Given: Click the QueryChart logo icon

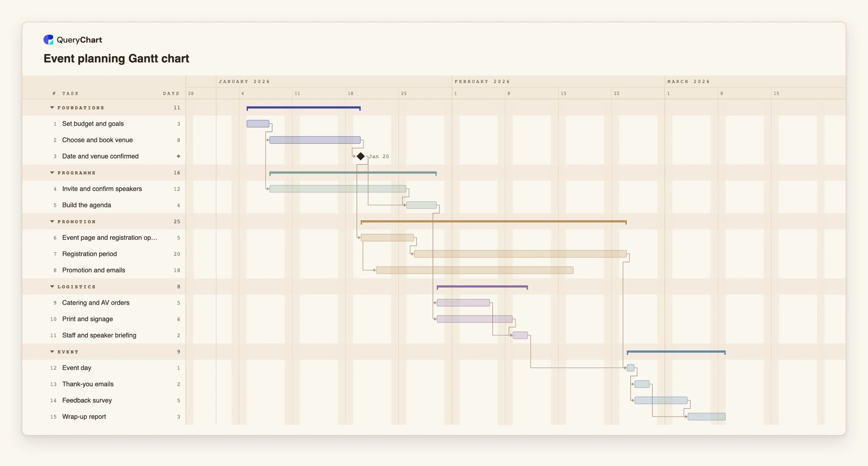Looking at the screenshot, I should pos(49,40).
